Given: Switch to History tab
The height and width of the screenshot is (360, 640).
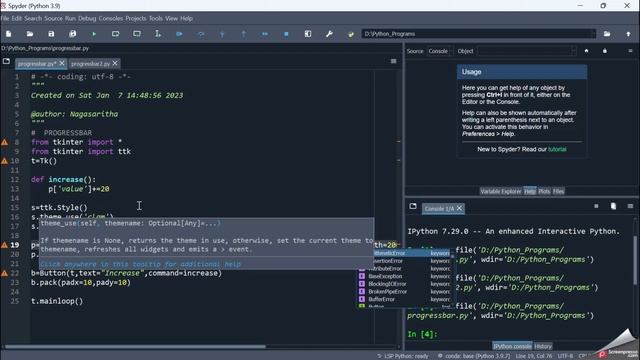Looking at the screenshot, I should pos(543,346).
